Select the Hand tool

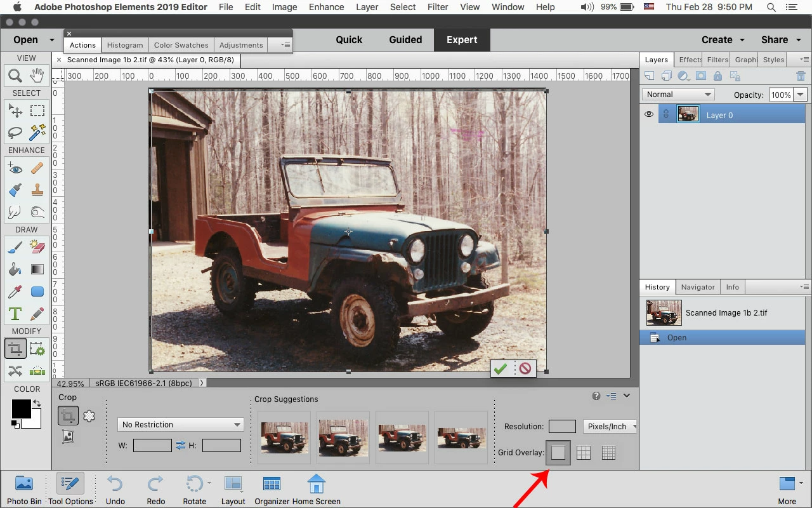(37, 76)
